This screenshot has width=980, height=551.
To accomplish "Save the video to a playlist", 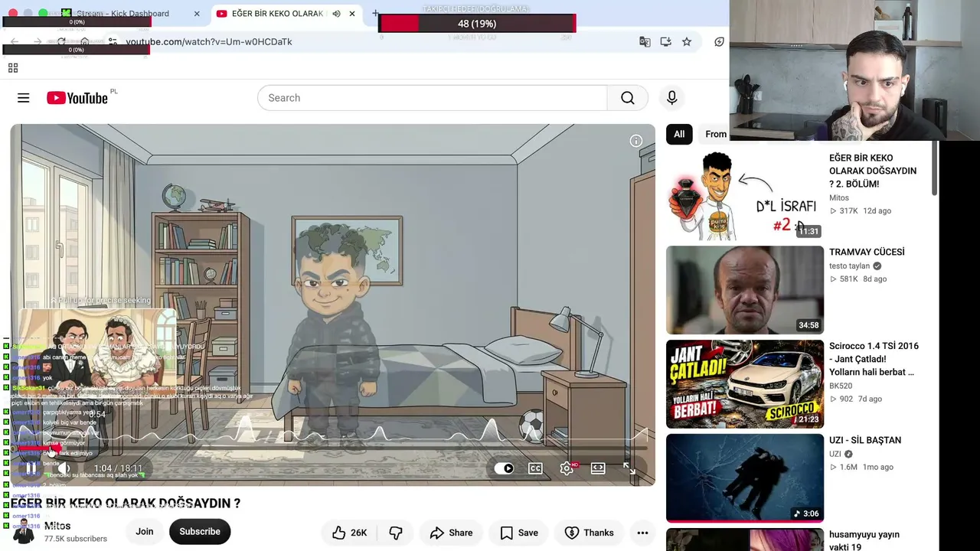I will 519,533.
